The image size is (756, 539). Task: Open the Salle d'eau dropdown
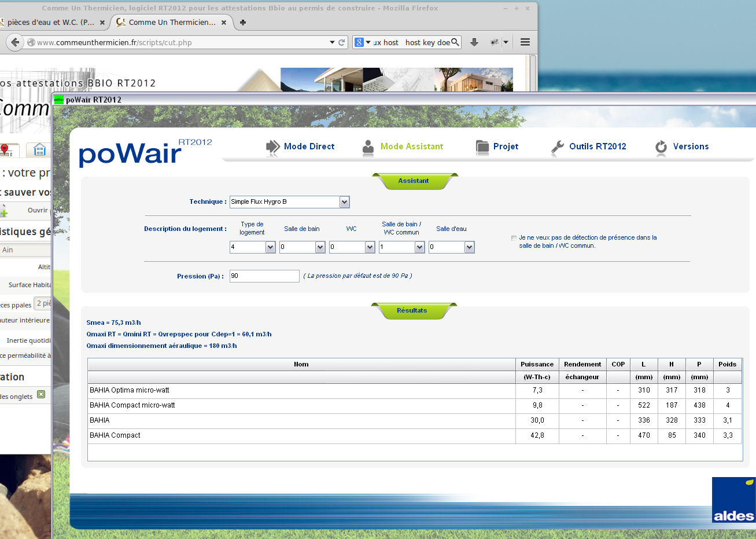tap(469, 247)
